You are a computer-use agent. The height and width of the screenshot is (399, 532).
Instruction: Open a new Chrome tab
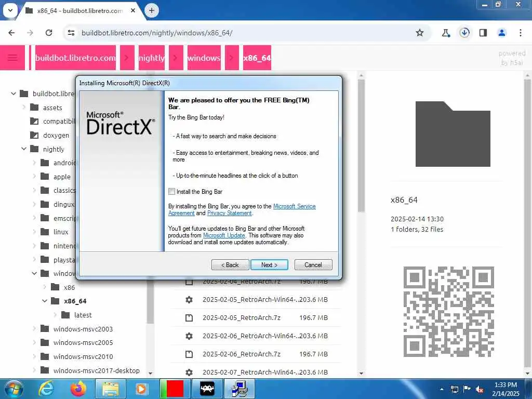(x=152, y=10)
